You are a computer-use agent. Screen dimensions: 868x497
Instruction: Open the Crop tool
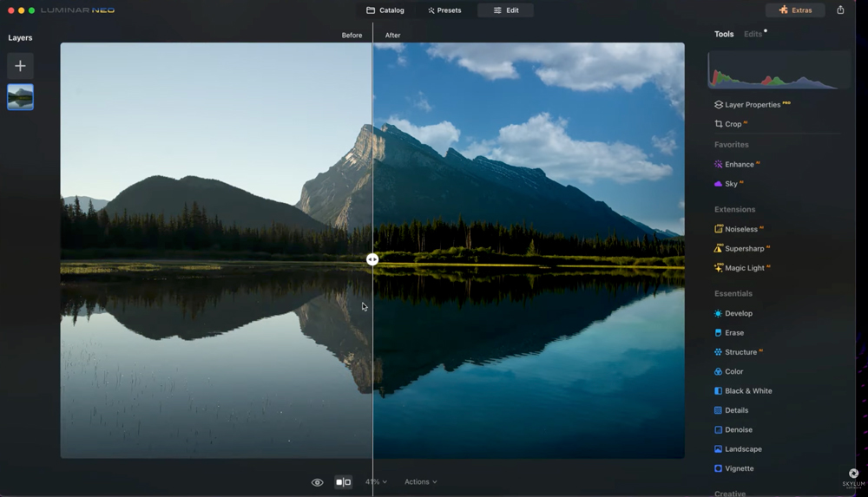point(733,124)
